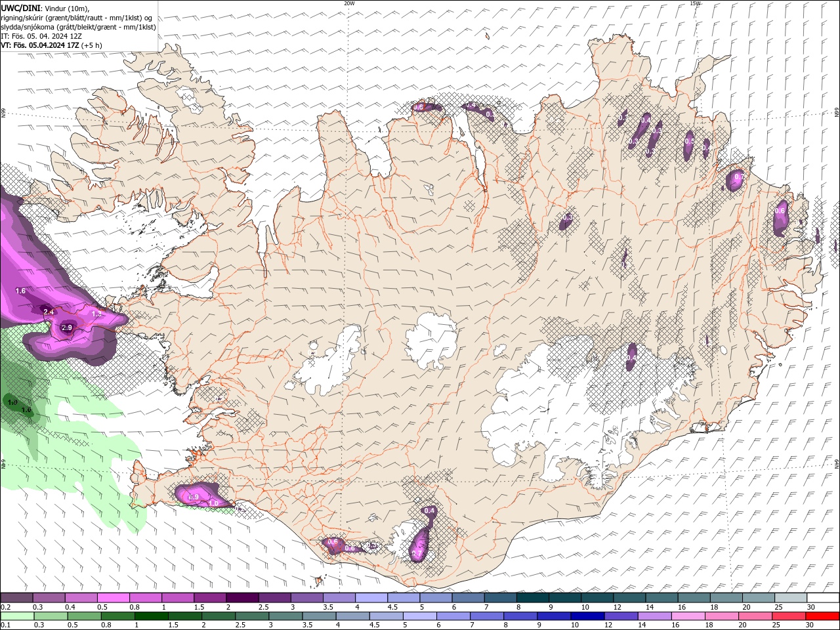Select the bright pink swatch between 0.5 and 0.8
This screenshot has height=630, width=840.
click(x=113, y=598)
